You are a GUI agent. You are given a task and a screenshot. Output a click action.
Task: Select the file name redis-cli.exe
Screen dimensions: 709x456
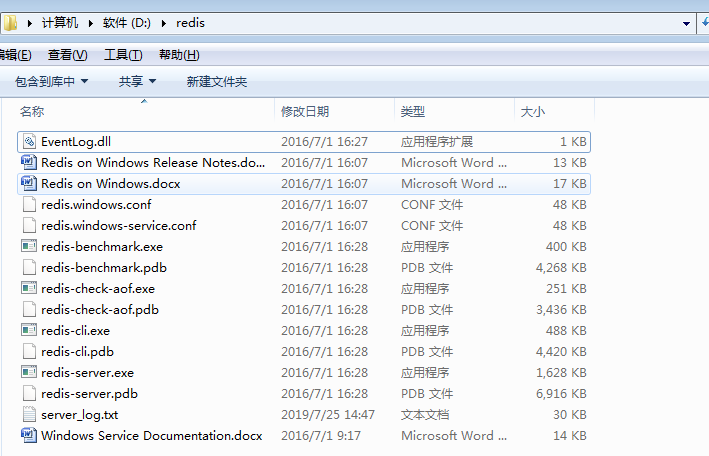[x=76, y=331]
